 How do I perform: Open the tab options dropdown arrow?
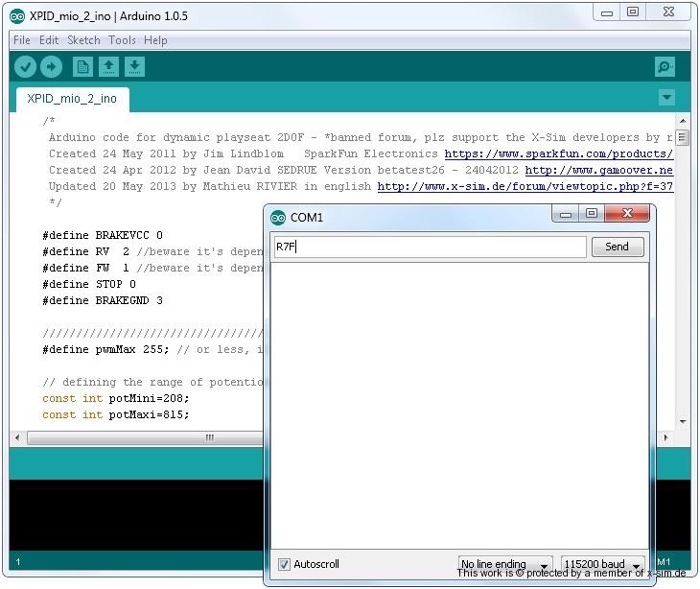pos(666,98)
